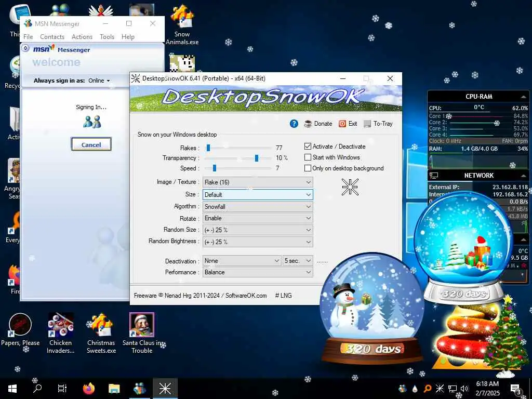Switch to MSN Messenger taskbar button
This screenshot has width=532, height=399.
[x=139, y=389]
